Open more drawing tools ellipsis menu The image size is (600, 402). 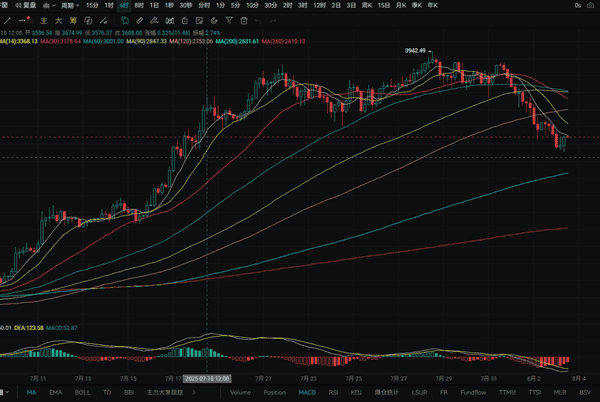click(22, 21)
